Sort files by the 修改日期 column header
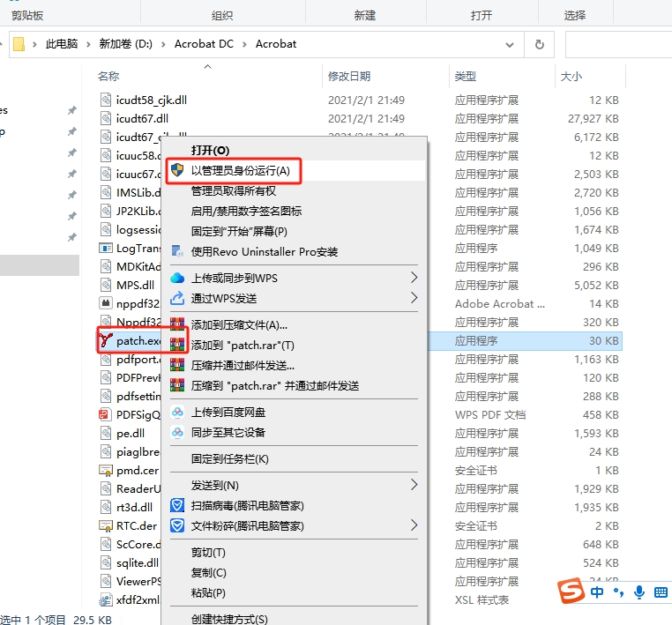 coord(349,77)
